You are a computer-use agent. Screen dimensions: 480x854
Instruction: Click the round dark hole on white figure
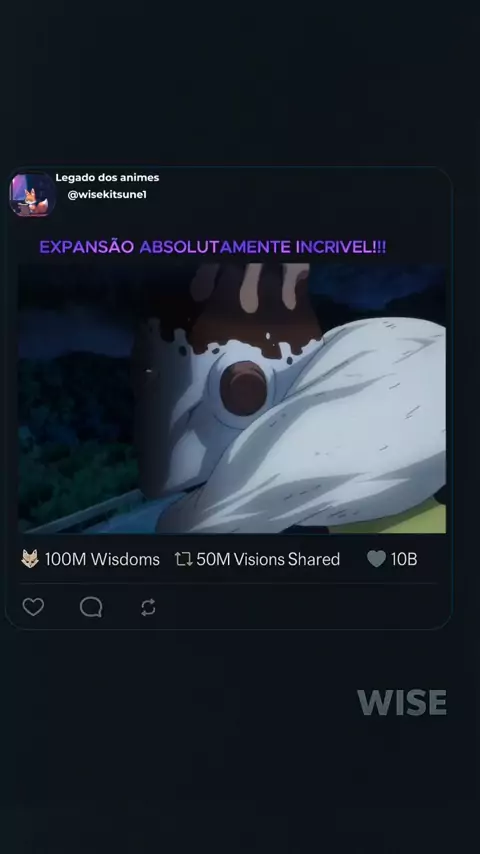pyautogui.click(x=243, y=388)
